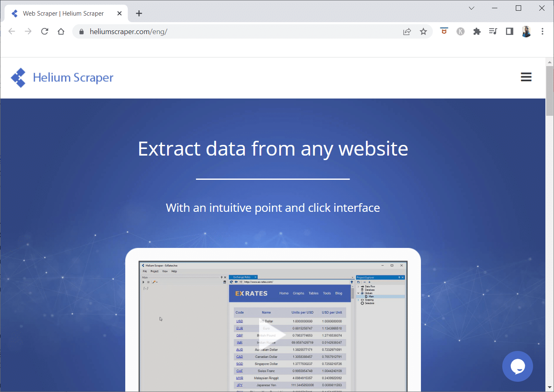Open the chat support bubble

tap(517, 366)
